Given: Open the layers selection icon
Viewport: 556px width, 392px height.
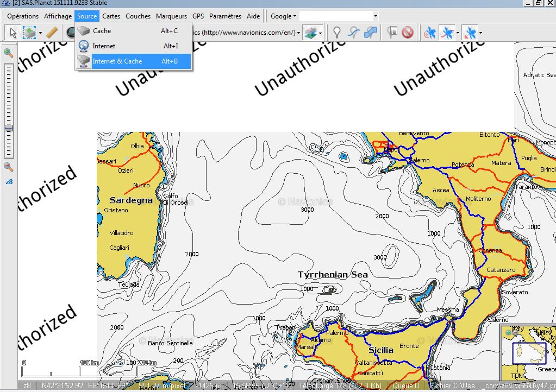Looking at the screenshot, I should (310, 33).
